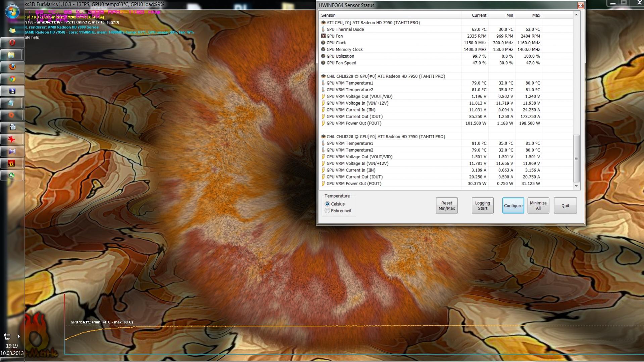This screenshot has height=362, width=644.
Task: Click the ATI GPU chip icon in HWiNFO
Action: click(323, 22)
